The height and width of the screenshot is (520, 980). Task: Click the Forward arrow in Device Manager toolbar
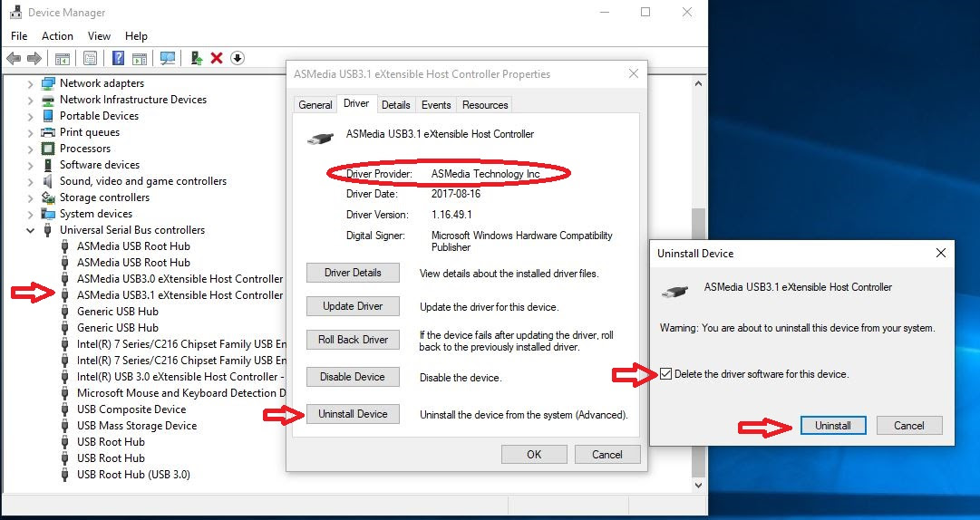click(34, 59)
